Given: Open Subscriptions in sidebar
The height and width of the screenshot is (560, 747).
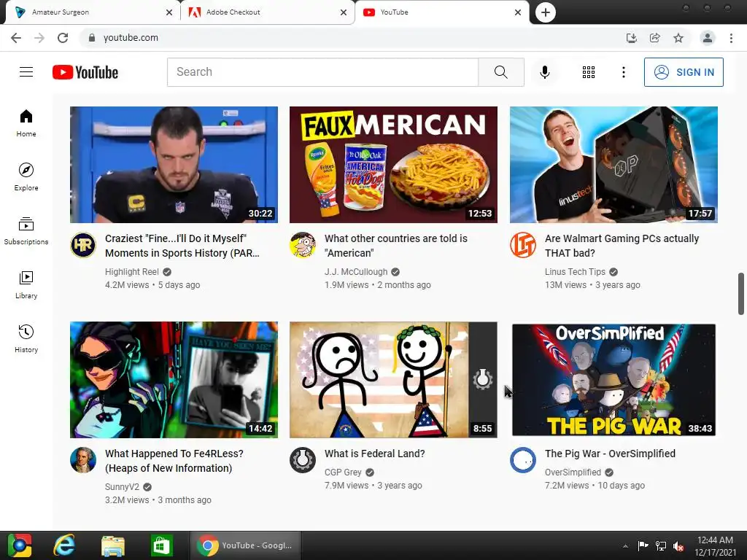Looking at the screenshot, I should tap(26, 231).
